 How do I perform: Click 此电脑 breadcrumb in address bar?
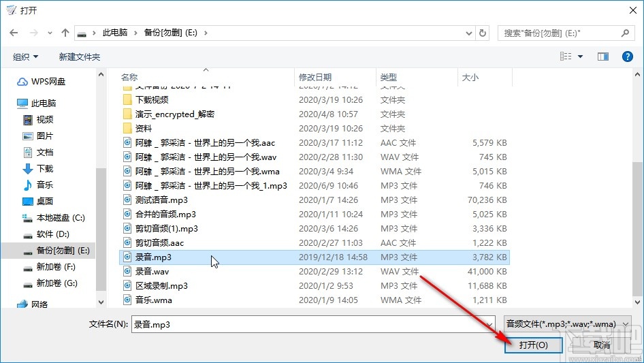(115, 33)
